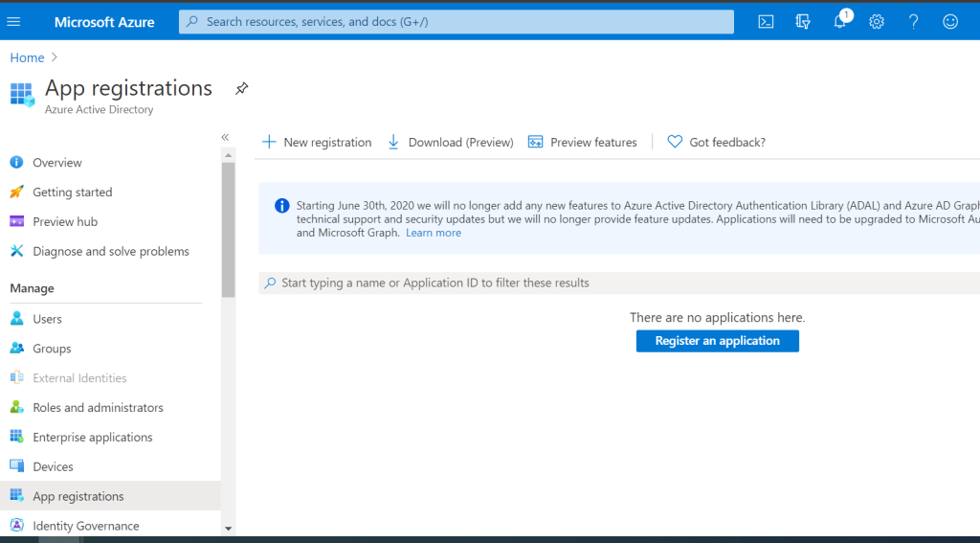Screen dimensions: 980x543
Task: Open Diagnose and solve problems
Action: (110, 251)
